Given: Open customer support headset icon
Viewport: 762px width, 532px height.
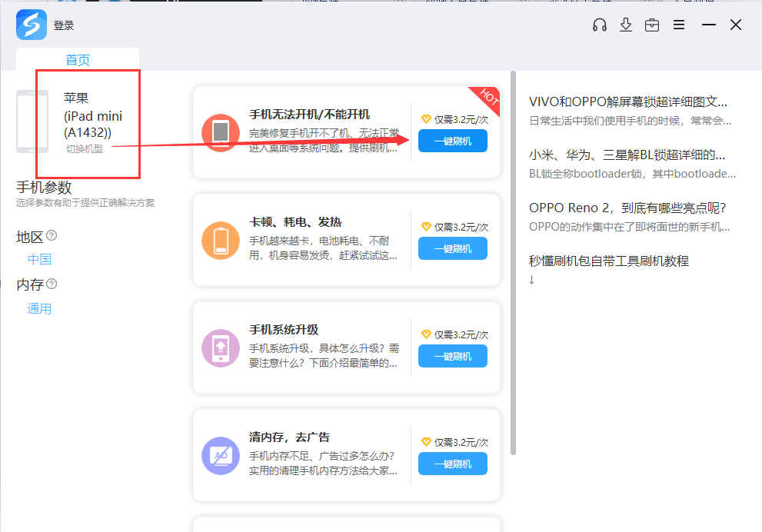Looking at the screenshot, I should click(600, 25).
